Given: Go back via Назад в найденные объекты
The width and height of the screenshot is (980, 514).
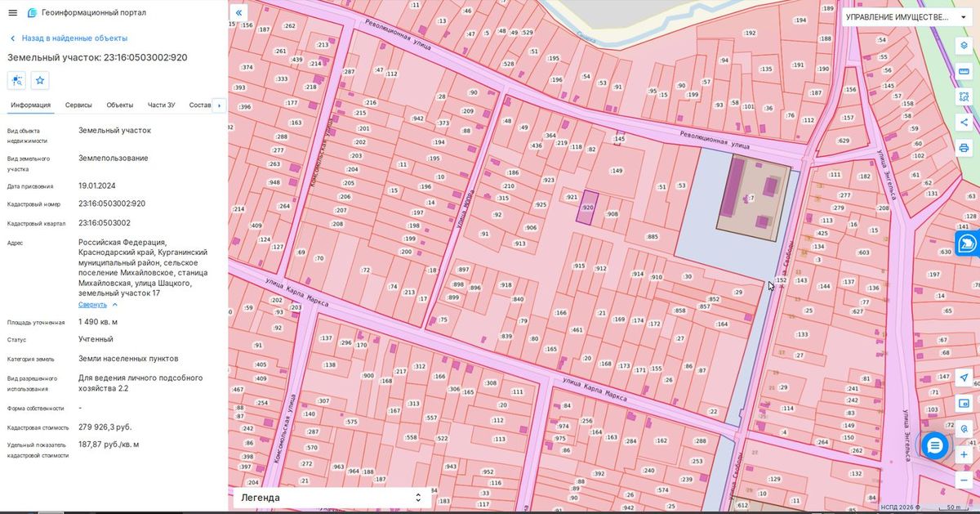Looking at the screenshot, I should pos(69,38).
